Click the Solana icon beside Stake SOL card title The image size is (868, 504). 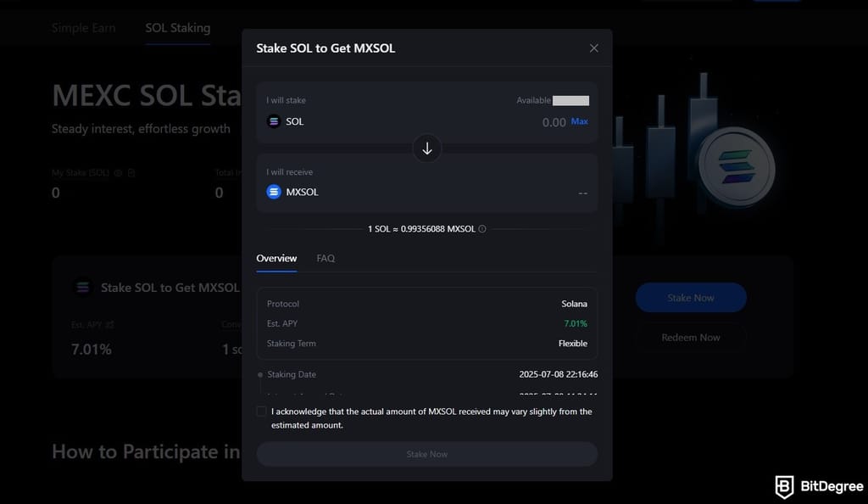(x=83, y=288)
